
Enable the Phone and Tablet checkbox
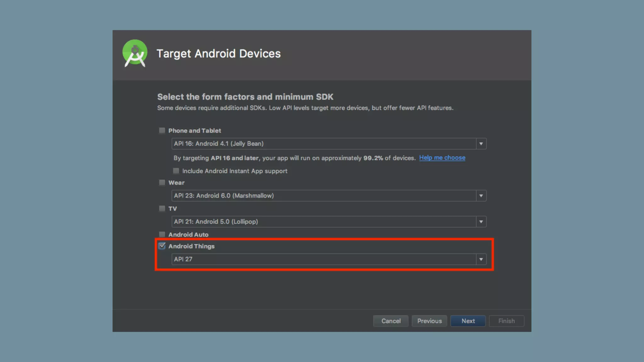(x=162, y=130)
